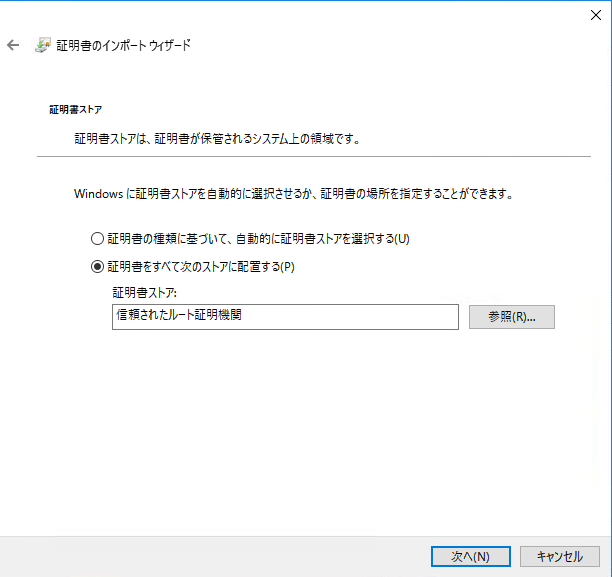The width and height of the screenshot is (612, 577).
Task: Click the certificate import wizard icon
Action: (x=43, y=45)
